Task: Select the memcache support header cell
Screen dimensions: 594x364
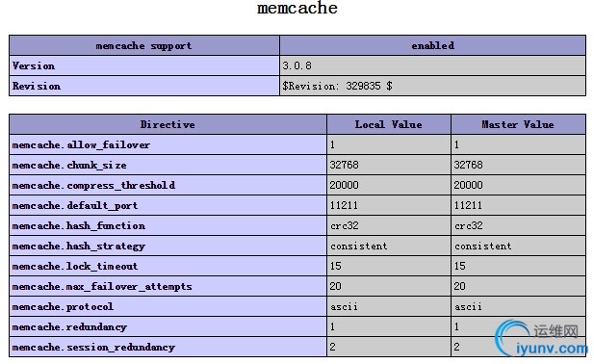Action: (144, 46)
